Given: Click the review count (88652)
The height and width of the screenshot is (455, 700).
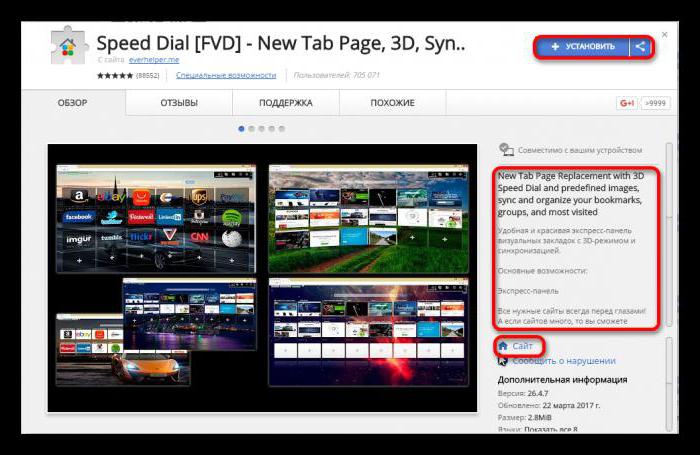Looking at the screenshot, I should pos(147,75).
